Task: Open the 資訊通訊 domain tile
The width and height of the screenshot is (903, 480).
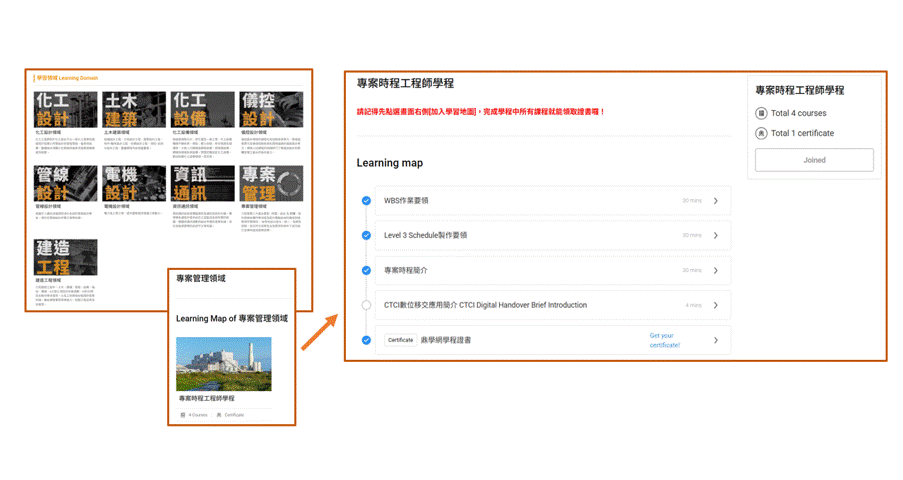Action: (203, 184)
